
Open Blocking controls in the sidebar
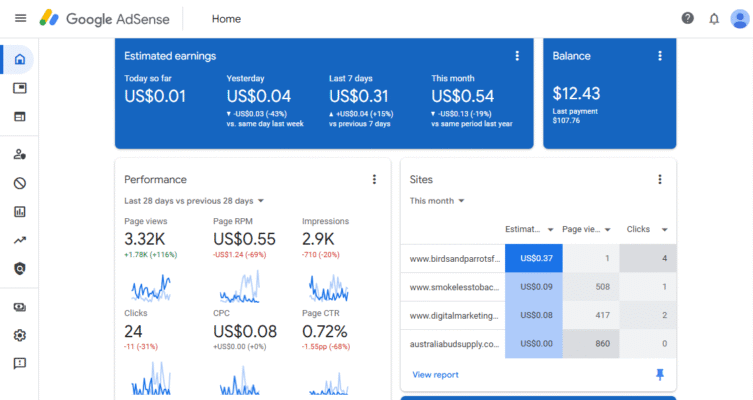click(20, 183)
